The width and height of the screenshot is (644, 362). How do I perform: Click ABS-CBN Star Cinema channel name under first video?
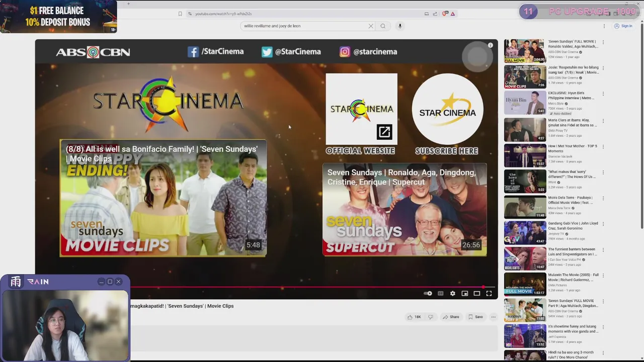[x=563, y=52]
